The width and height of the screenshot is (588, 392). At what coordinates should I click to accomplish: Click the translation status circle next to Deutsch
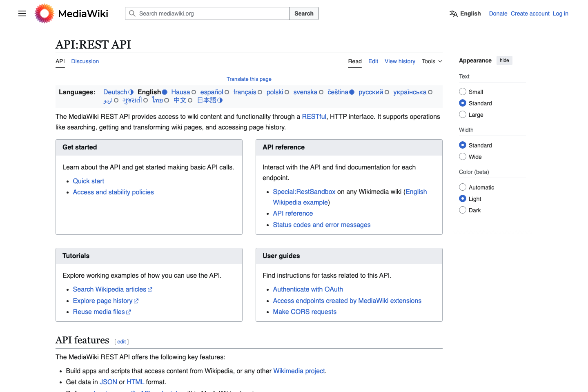point(131,92)
